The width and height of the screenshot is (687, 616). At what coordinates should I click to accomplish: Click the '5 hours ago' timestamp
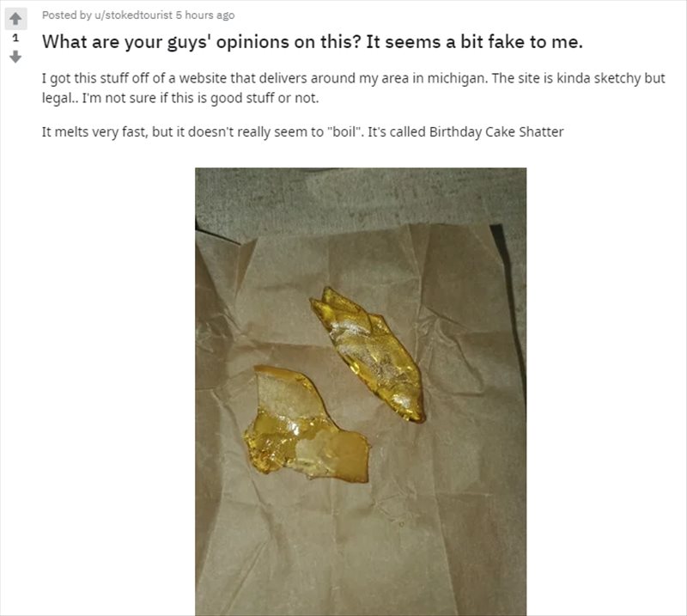click(x=205, y=15)
